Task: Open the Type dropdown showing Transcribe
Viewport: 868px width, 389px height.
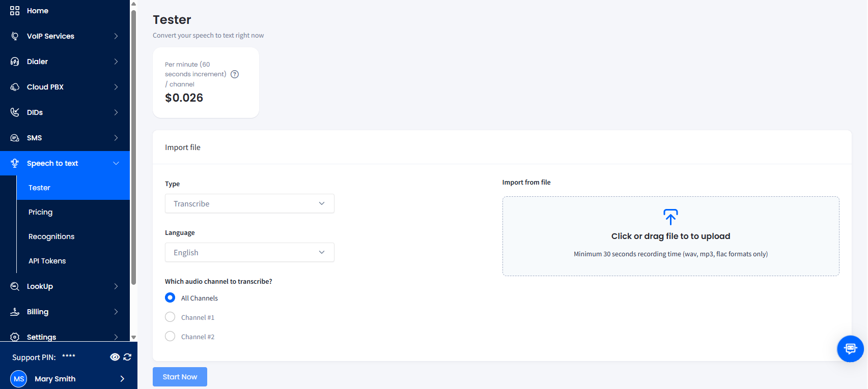Action: tap(249, 203)
